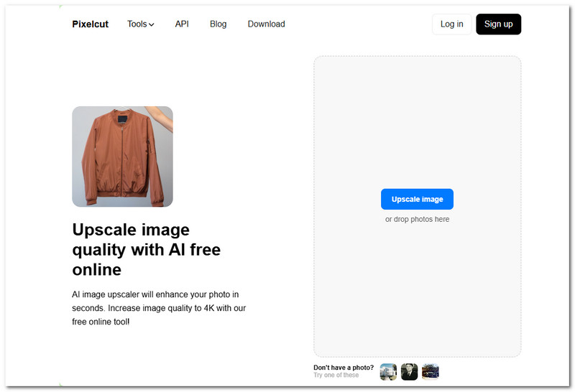Click the 'Try one of these' text
Image resolution: width=575 pixels, height=392 pixels.
336,375
